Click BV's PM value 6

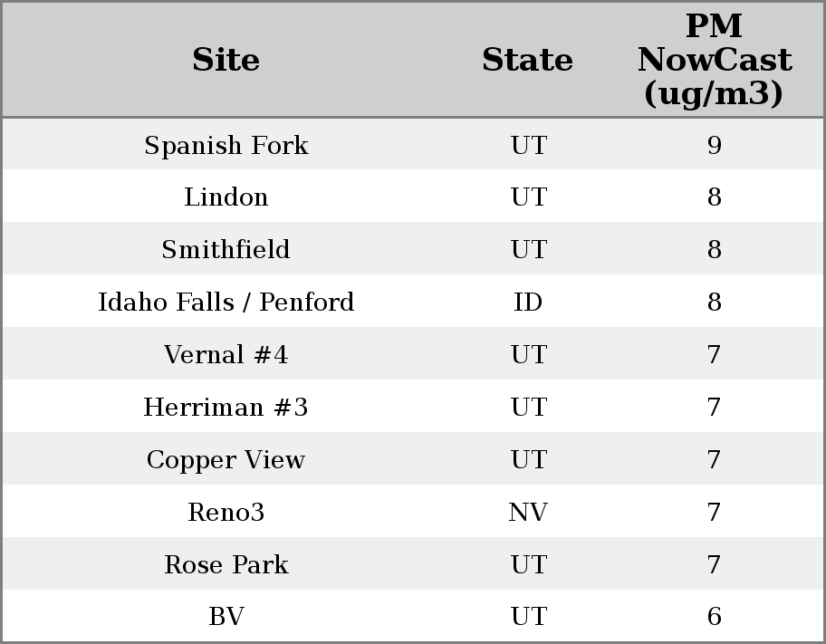(x=714, y=617)
